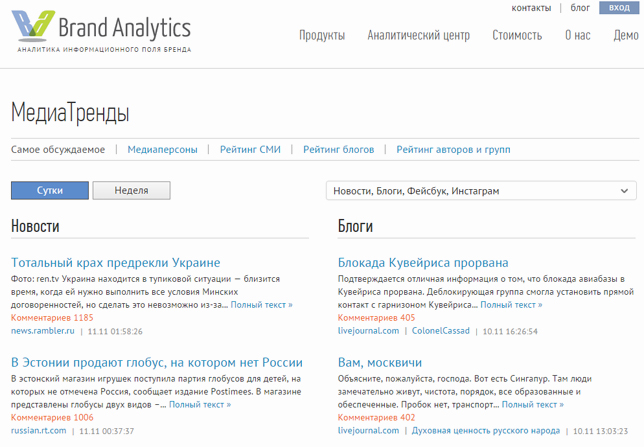Screen dimensions: 644x447
Task: Open the ColonelCassad author link
Action: (441, 331)
